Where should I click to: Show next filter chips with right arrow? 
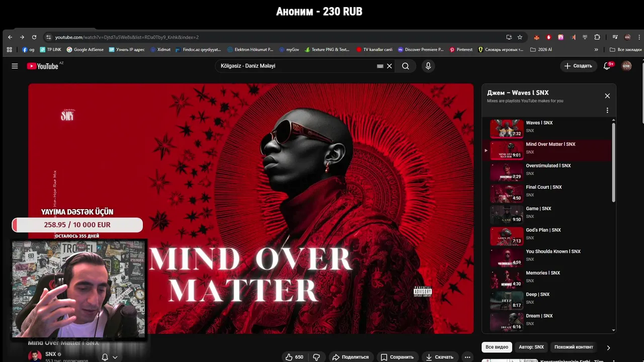608,347
